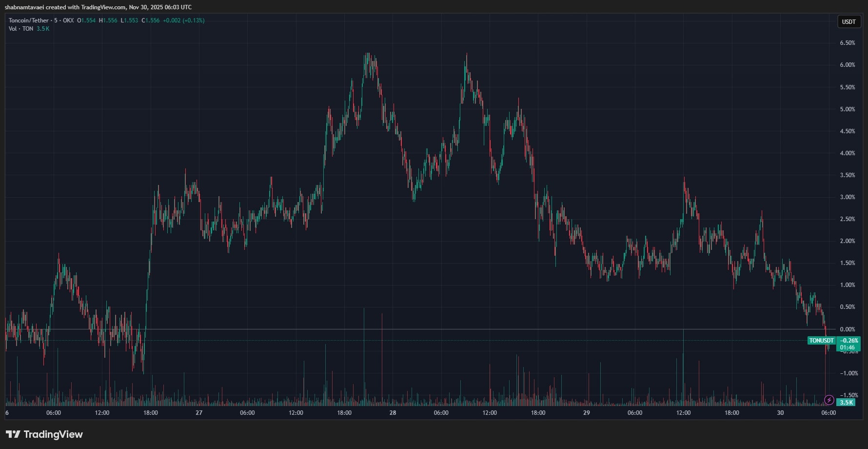Image resolution: width=868 pixels, height=449 pixels.
Task: Click the -0.26% current price tag
Action: (849, 341)
